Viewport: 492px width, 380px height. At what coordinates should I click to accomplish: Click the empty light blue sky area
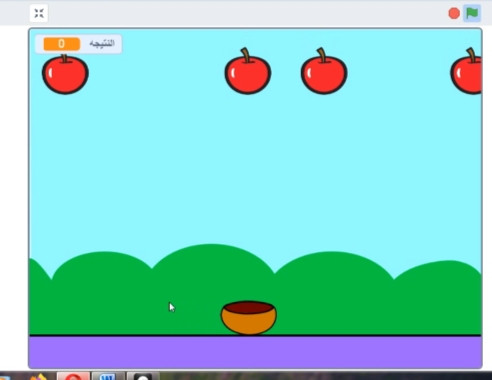point(255,160)
